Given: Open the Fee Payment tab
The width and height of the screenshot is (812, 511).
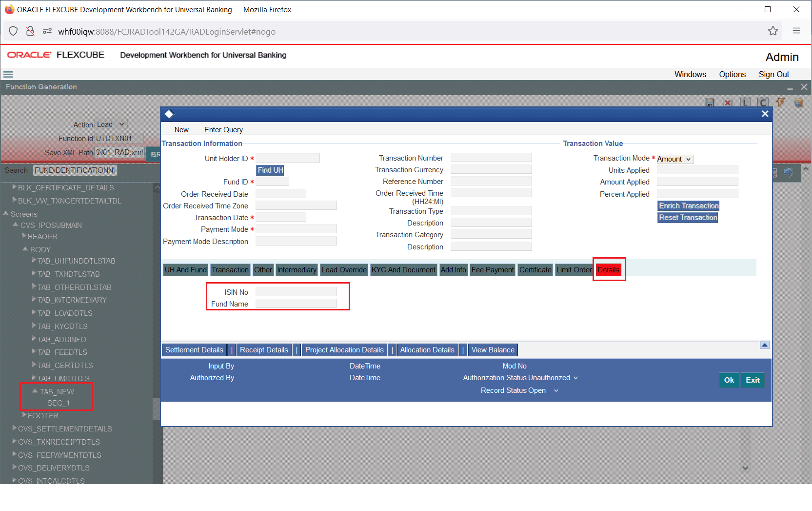Looking at the screenshot, I should pyautogui.click(x=493, y=270).
